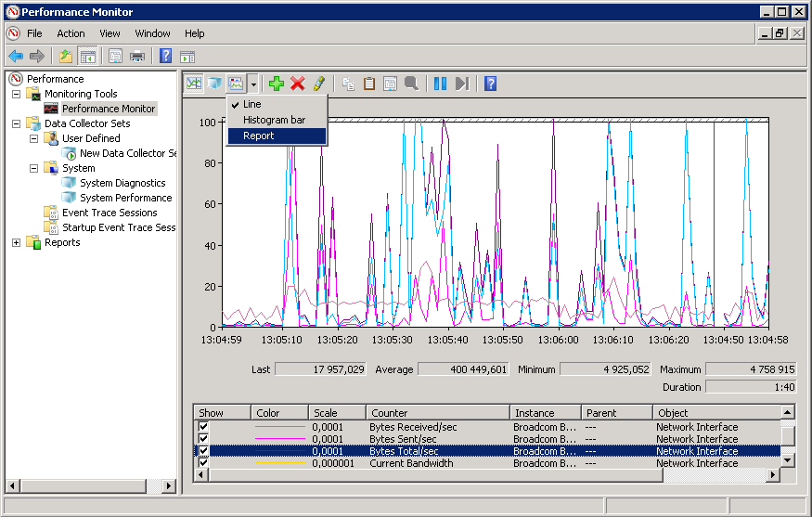This screenshot has width=812, height=517.
Task: Toggle the Show/Hide Action Pane icon
Action: (187, 57)
